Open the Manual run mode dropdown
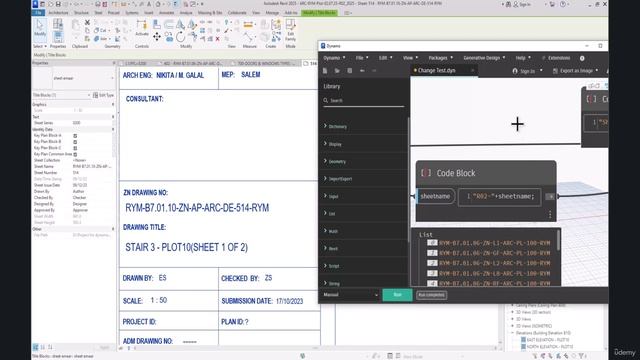Screen dimensions: 640x360 tap(350, 295)
